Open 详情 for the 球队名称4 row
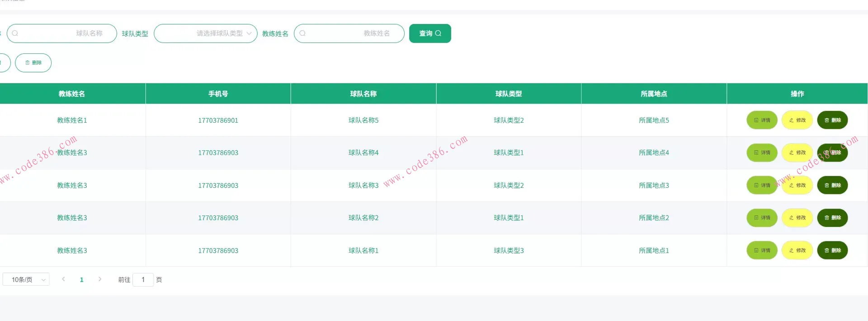868x321 pixels. (x=762, y=153)
